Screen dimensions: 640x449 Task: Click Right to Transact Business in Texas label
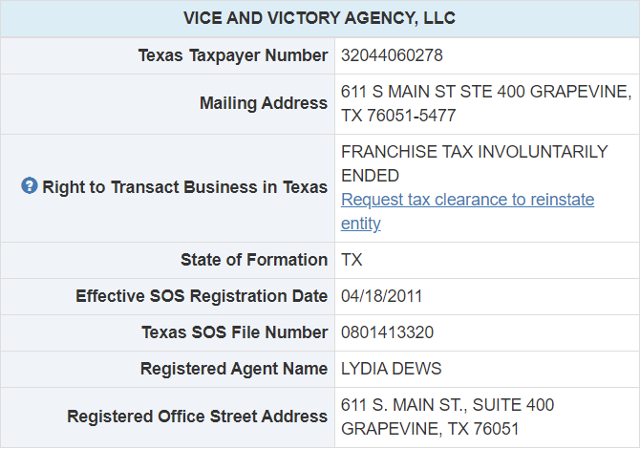coord(185,187)
